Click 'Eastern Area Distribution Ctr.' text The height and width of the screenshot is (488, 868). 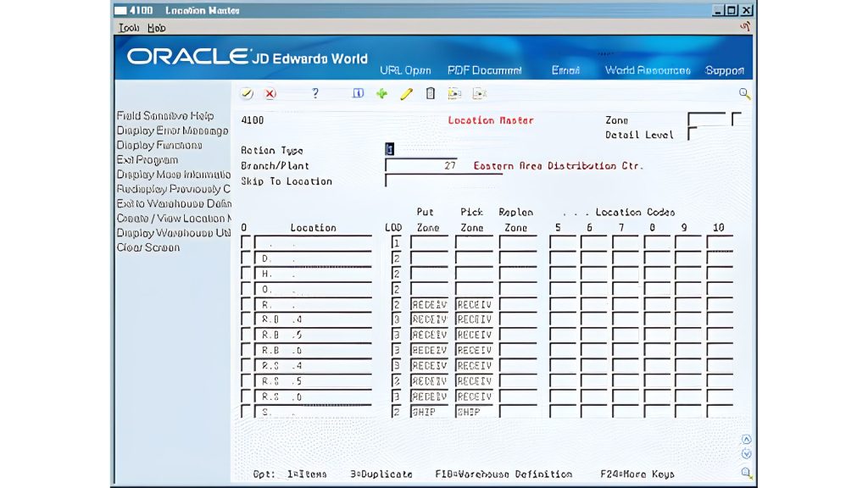(559, 165)
